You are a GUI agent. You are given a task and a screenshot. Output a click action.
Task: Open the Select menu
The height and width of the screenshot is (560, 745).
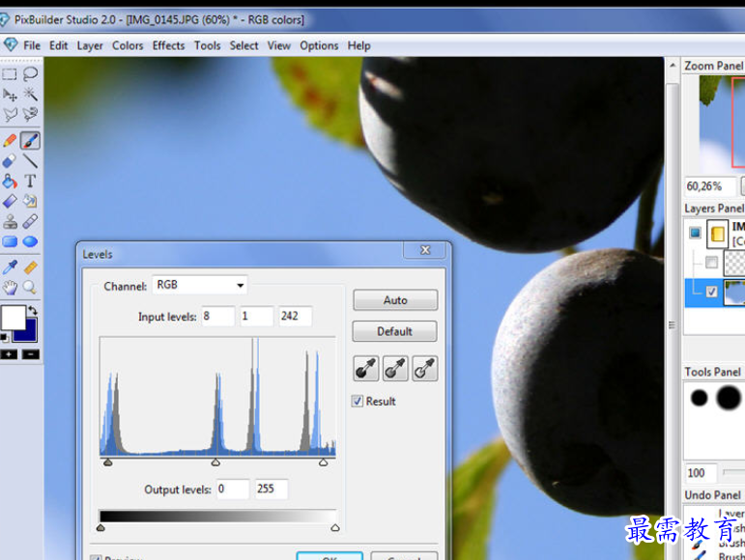point(244,45)
